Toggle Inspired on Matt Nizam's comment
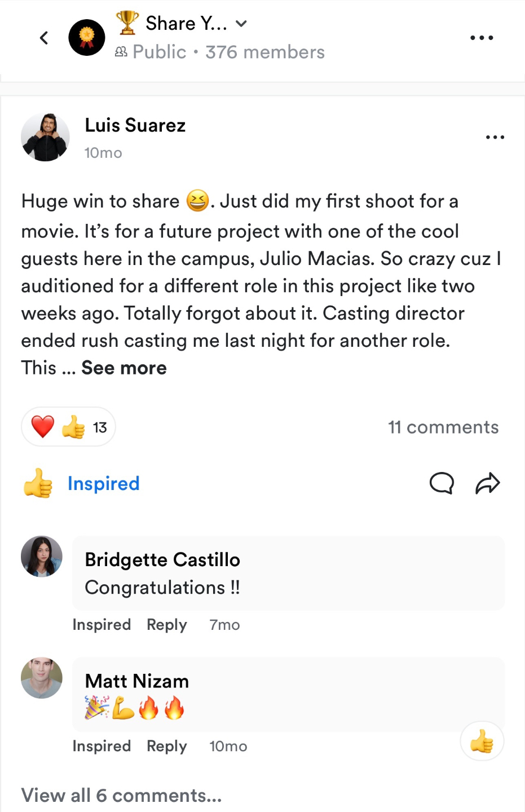Viewport: 525px width, 812px height. pyautogui.click(x=102, y=746)
